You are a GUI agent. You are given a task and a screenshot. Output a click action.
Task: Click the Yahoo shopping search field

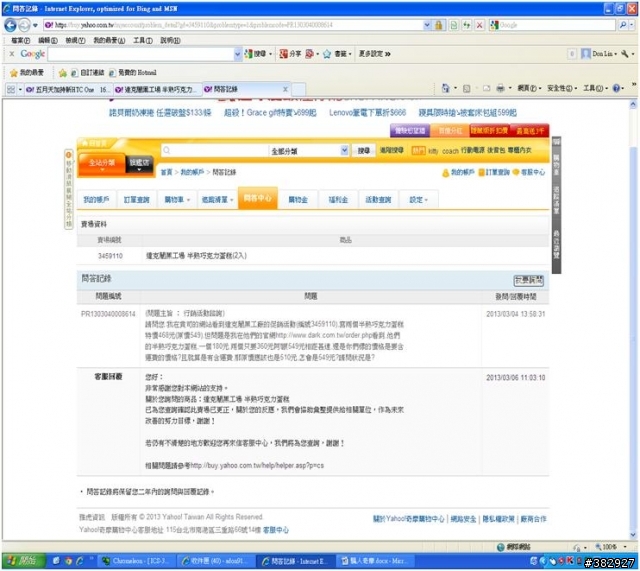(x=215, y=151)
